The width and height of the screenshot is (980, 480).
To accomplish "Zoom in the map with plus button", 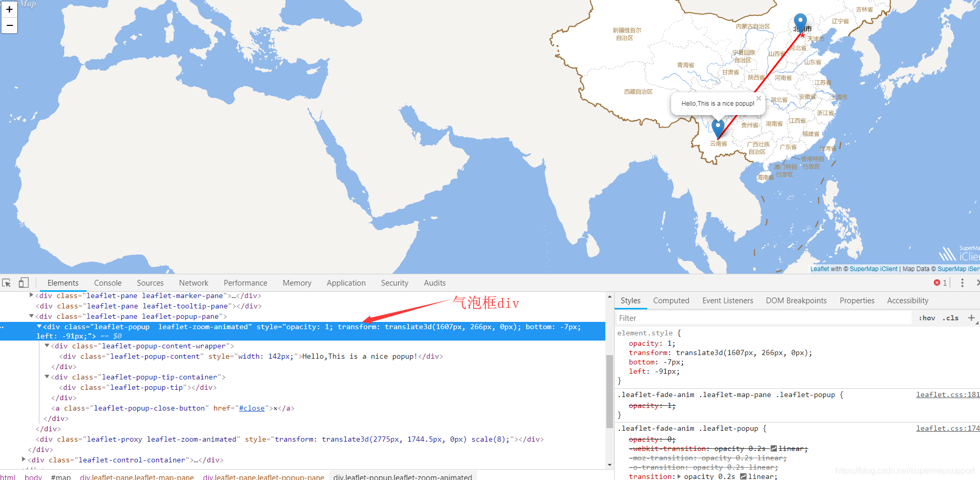I will [x=9, y=9].
